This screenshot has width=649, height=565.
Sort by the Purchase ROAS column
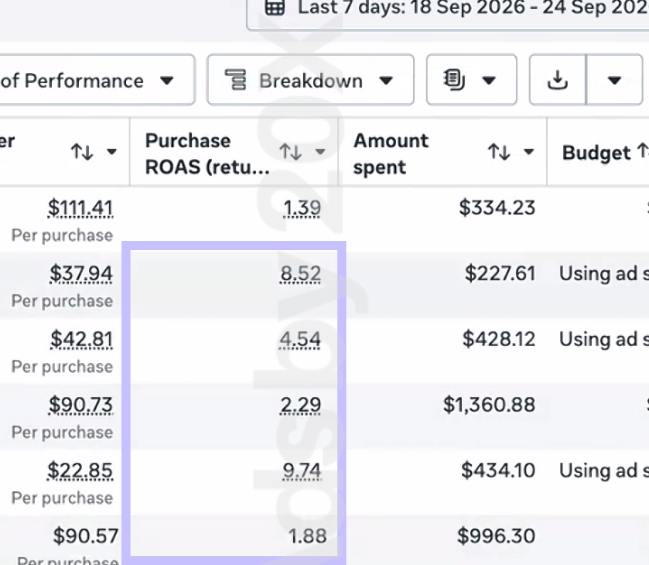click(290, 152)
